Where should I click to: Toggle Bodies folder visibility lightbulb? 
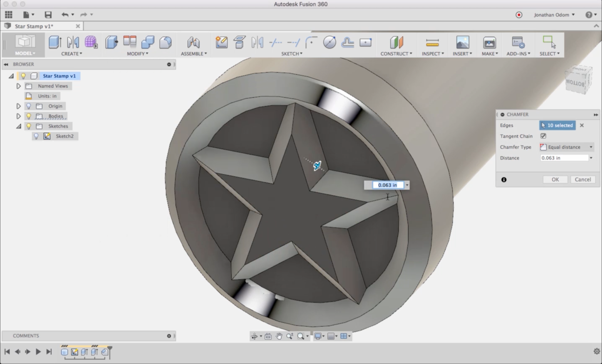coord(29,116)
